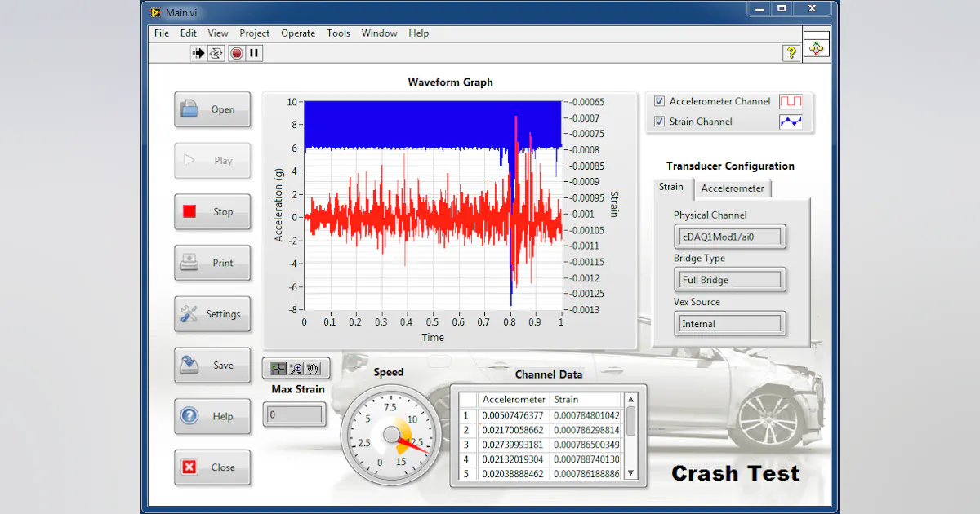Click the LabVIEW icon in title bar
980x514 pixels.
[x=157, y=11]
